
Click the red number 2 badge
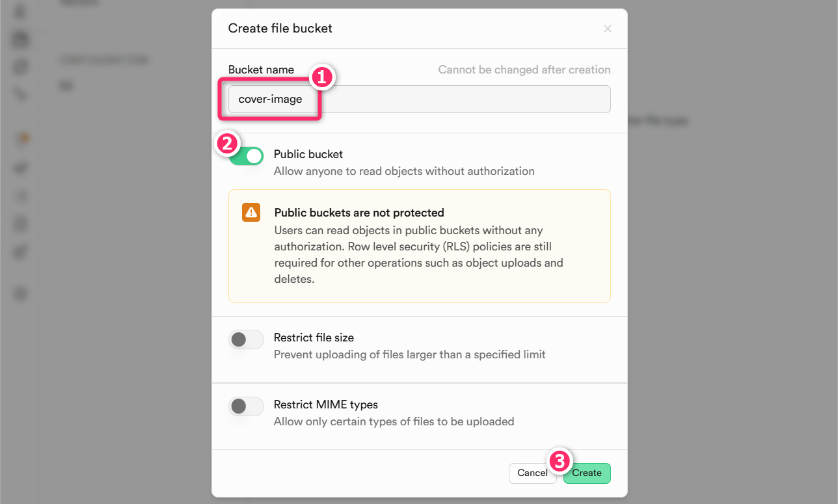point(227,144)
